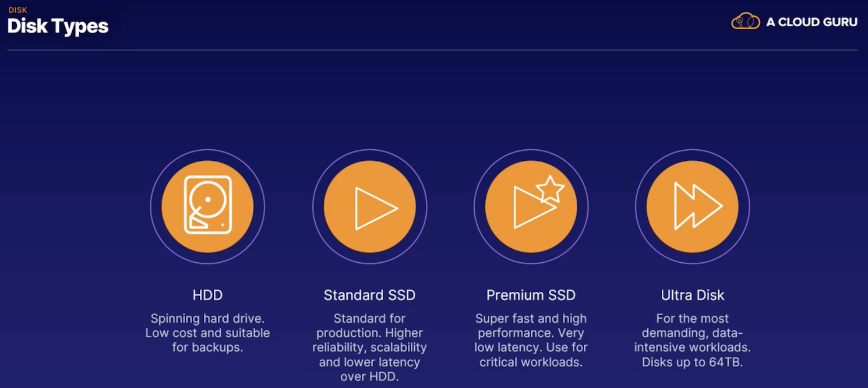Click the Disk Types slide title
The width and height of the screenshot is (868, 388).
[58, 26]
